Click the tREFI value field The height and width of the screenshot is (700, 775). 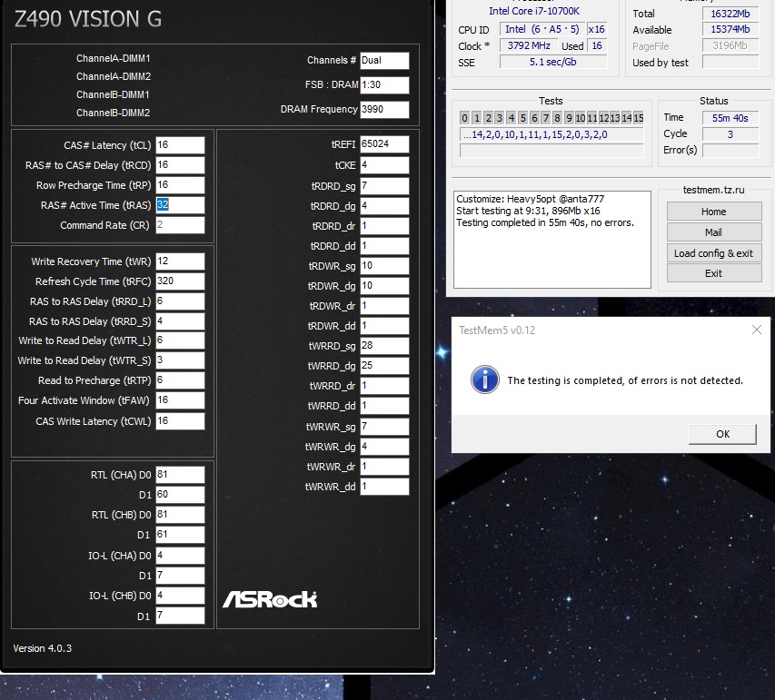click(x=384, y=144)
